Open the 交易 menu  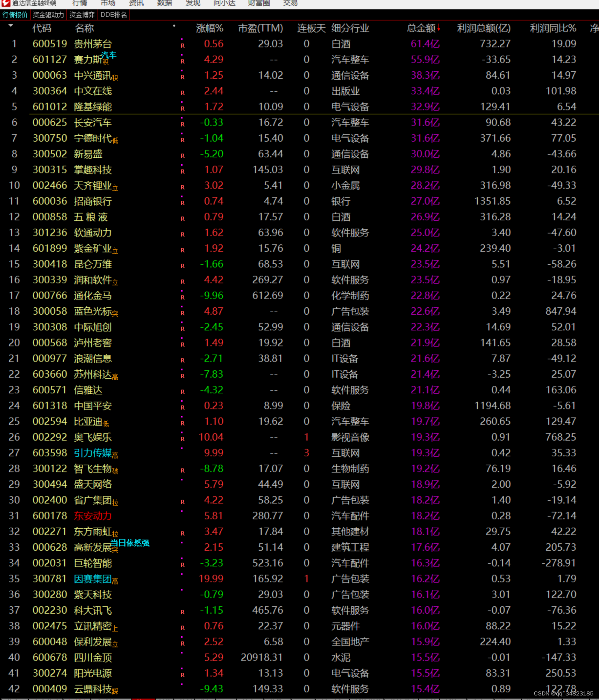tap(290, 3)
